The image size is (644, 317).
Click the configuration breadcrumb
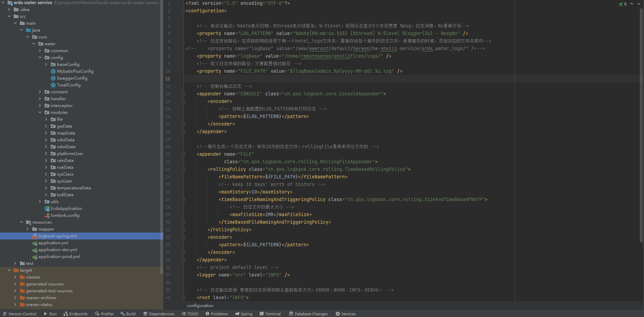click(200, 306)
